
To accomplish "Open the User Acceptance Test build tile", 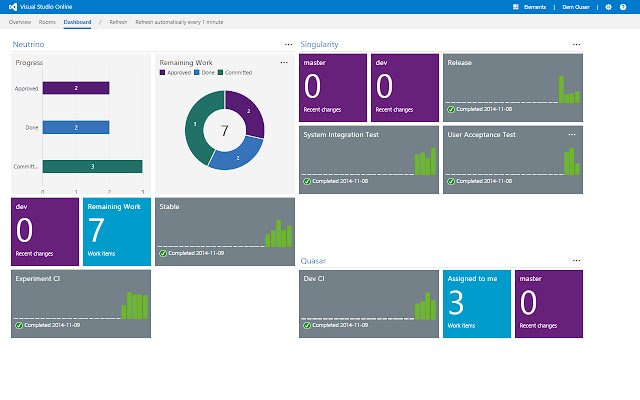I will (513, 160).
